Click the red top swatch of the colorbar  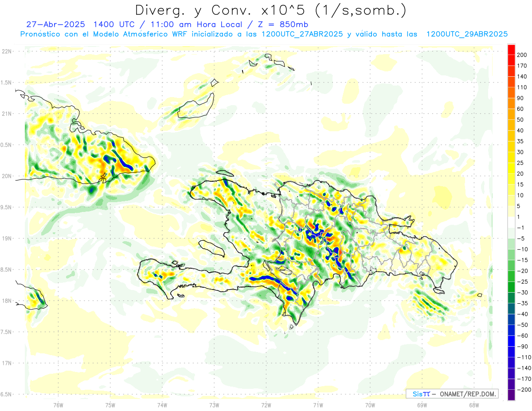pyautogui.click(x=511, y=49)
